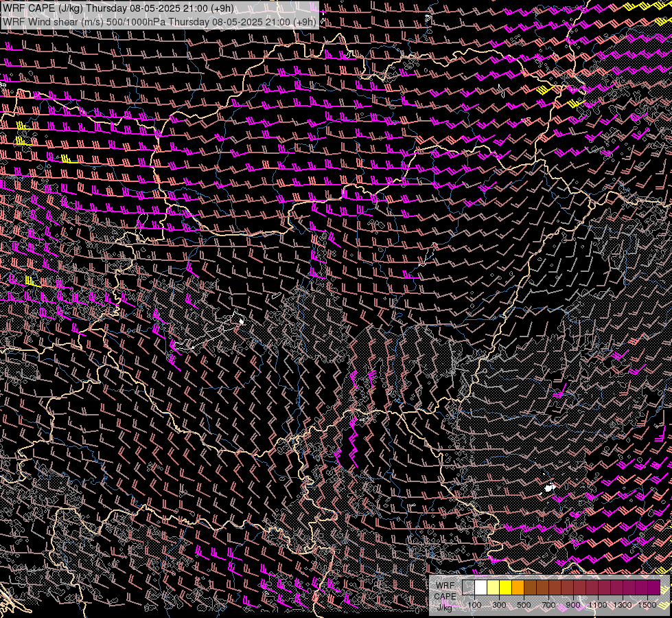Click the 1300 label on legend
Image resolution: width=672 pixels, height=618 pixels.
click(x=623, y=605)
